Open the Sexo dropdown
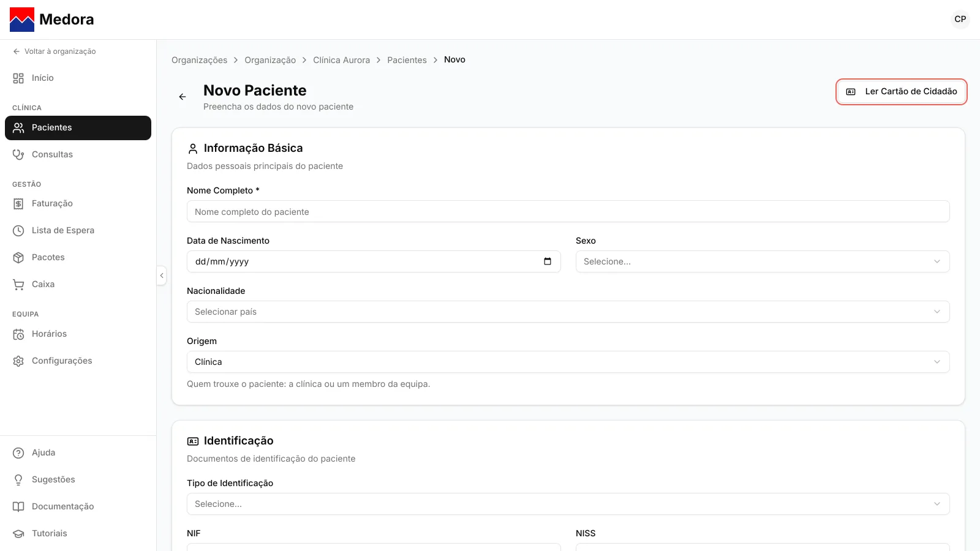The image size is (980, 551). (x=763, y=261)
